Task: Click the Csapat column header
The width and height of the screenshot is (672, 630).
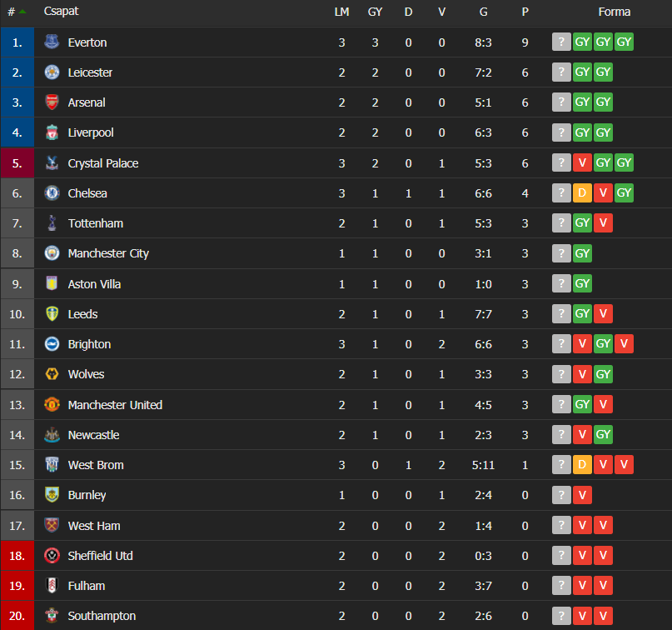Action: tap(61, 11)
